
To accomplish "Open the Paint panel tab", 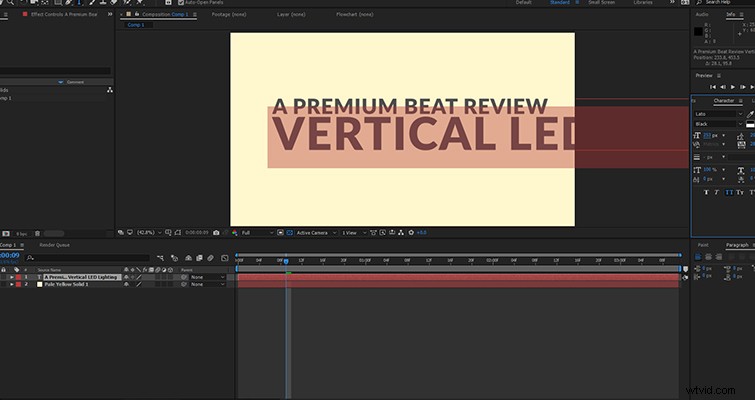I will tap(703, 245).
